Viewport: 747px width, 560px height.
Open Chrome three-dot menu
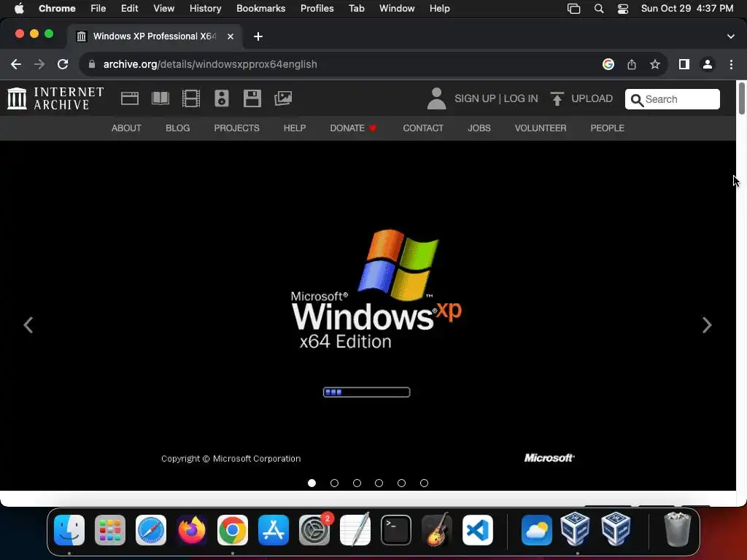pos(731,64)
